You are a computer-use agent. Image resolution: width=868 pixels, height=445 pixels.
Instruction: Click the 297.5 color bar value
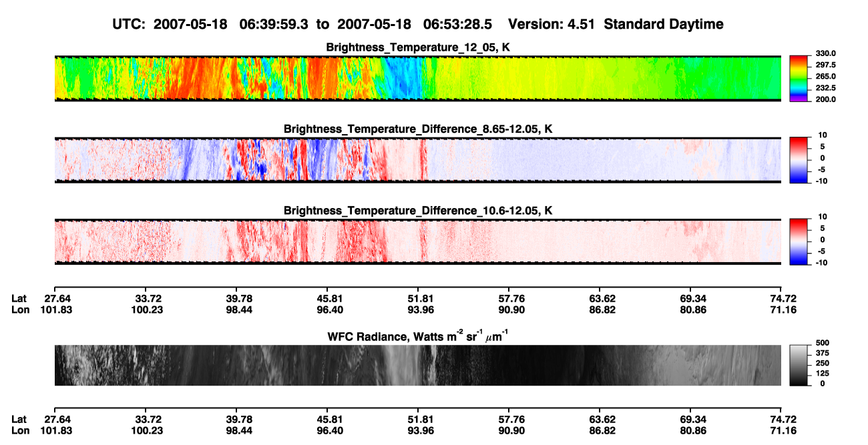[x=826, y=65]
